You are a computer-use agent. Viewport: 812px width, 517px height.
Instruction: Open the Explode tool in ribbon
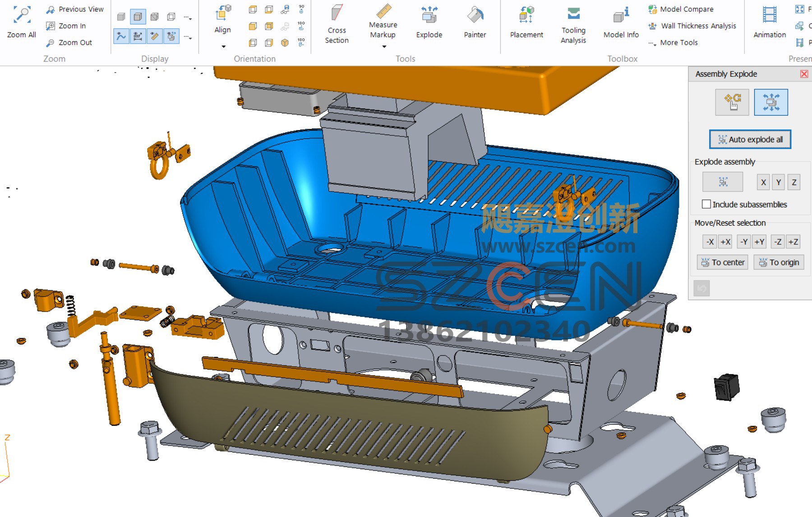coord(429,23)
